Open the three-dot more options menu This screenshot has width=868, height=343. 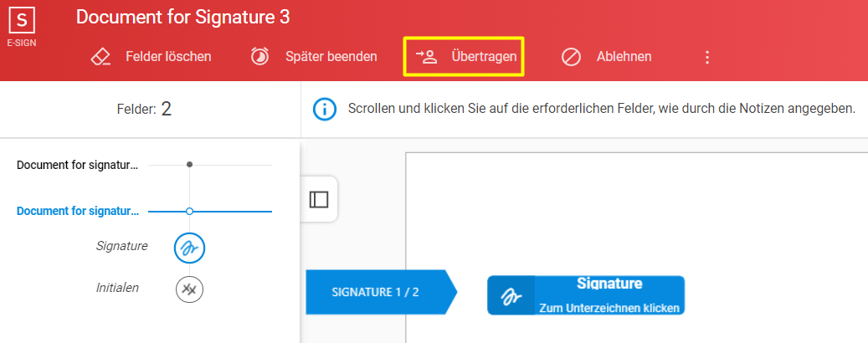tap(706, 57)
